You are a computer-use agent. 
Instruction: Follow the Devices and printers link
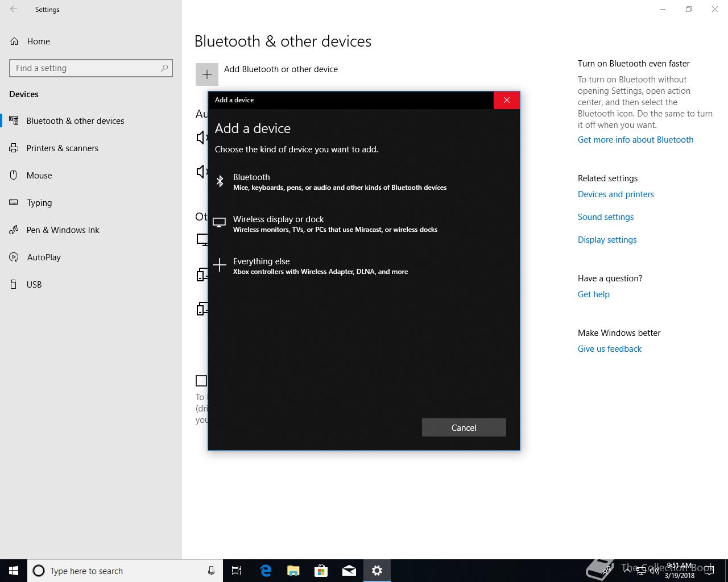615,194
